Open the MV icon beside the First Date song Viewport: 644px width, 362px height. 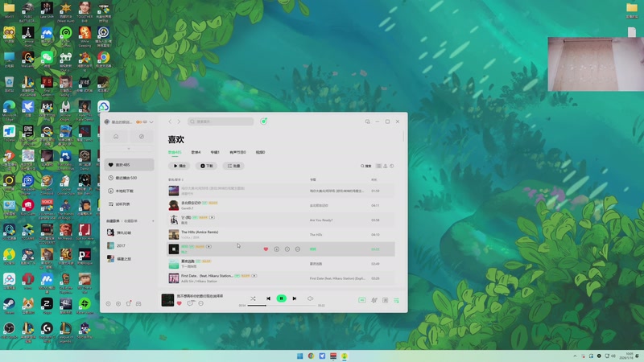pos(254,276)
